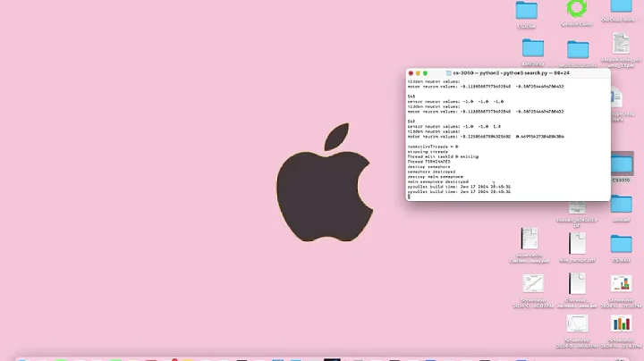Open the screenshot thumbnail with V-shaped line plot
Screen dimensions: 644x361
(x=577, y=323)
